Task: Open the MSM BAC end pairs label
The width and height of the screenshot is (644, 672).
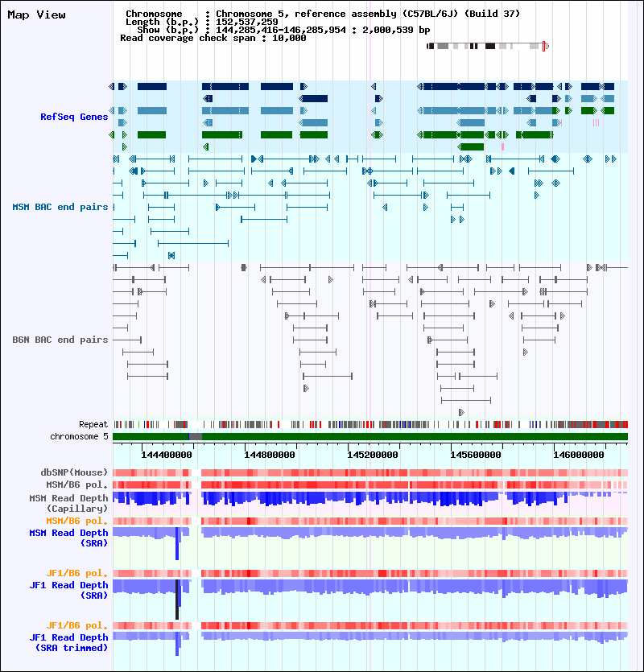Action: point(60,207)
